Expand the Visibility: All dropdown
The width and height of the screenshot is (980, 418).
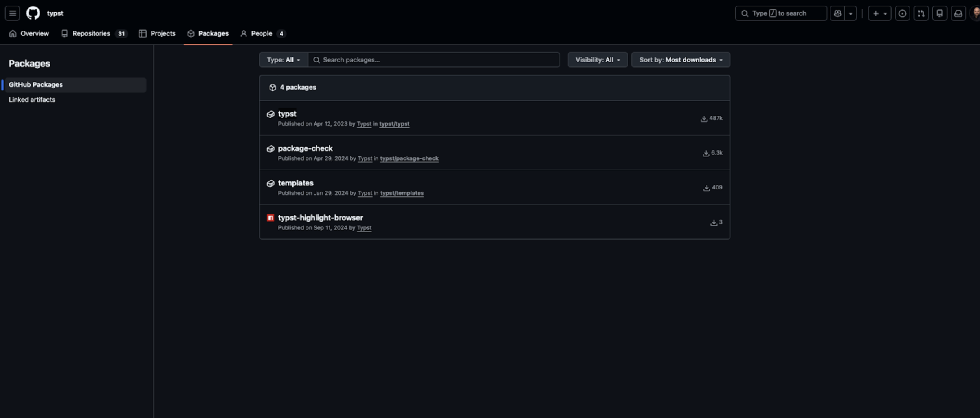[x=597, y=60]
